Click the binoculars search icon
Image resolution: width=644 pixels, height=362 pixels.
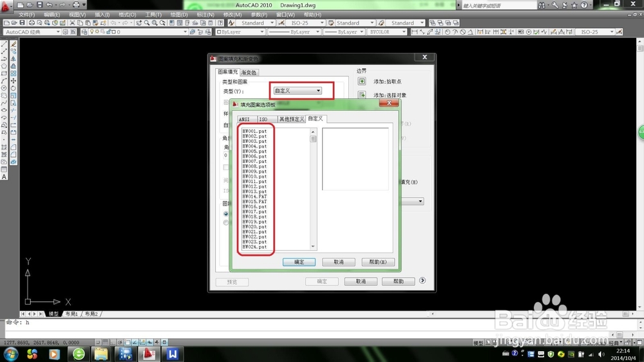542,5
